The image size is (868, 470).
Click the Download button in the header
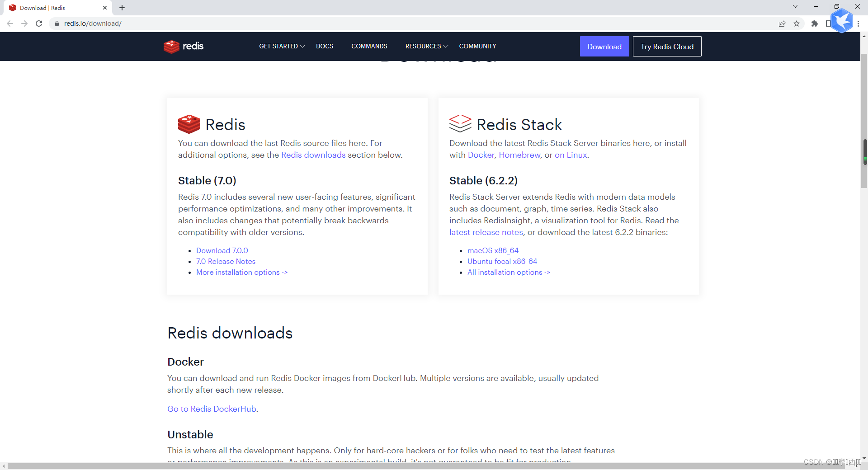[604, 47]
